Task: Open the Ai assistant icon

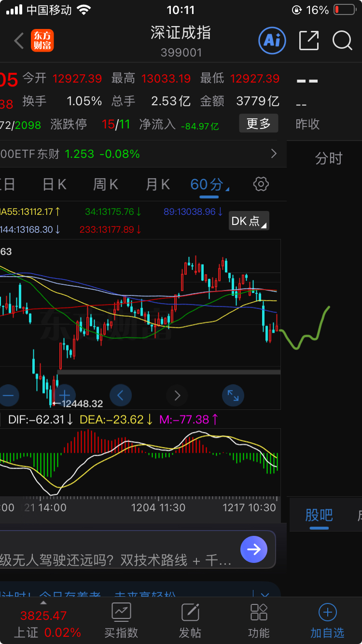Action: 272,41
